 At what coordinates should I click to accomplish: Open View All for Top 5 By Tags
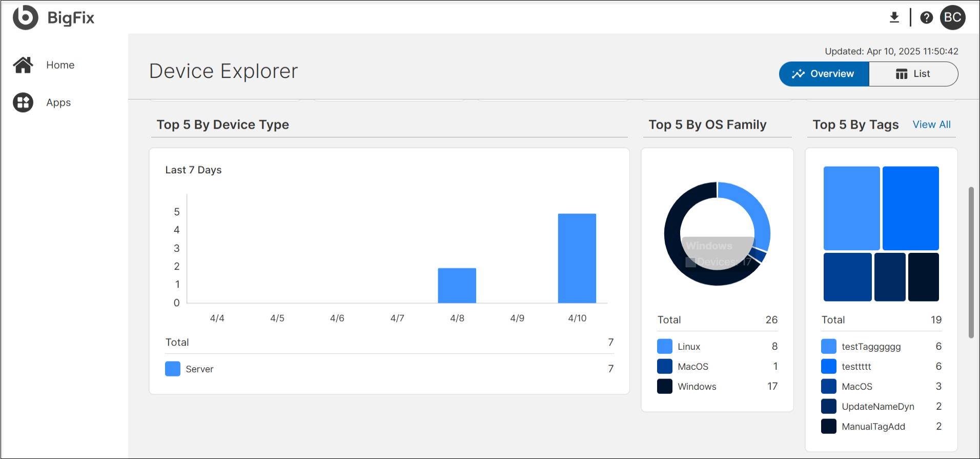[x=931, y=124]
